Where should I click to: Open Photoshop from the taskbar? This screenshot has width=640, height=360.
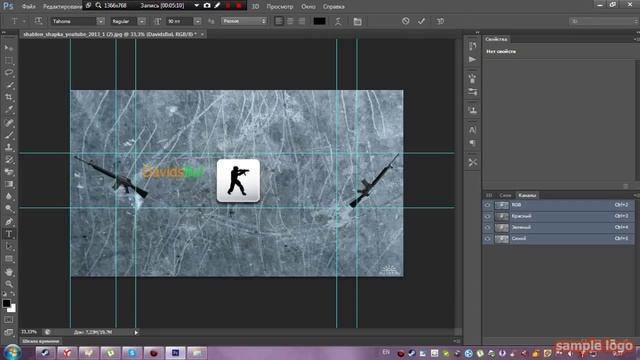(176, 353)
